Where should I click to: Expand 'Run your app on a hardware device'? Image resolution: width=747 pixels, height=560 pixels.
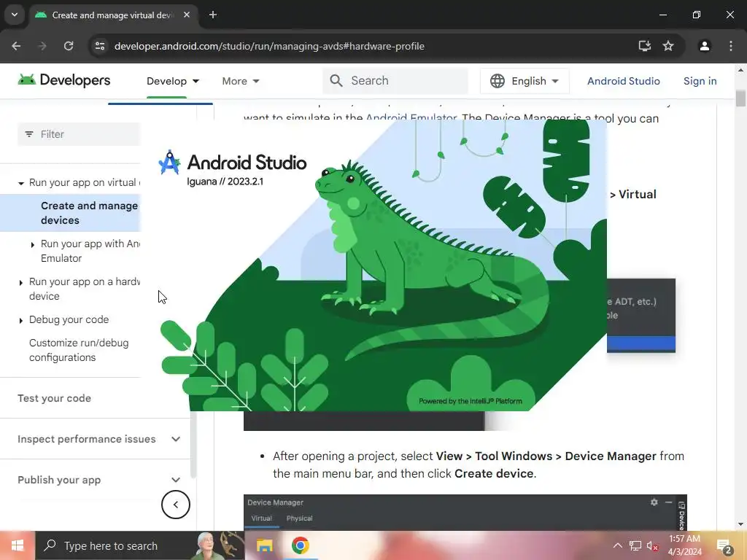pyautogui.click(x=21, y=283)
